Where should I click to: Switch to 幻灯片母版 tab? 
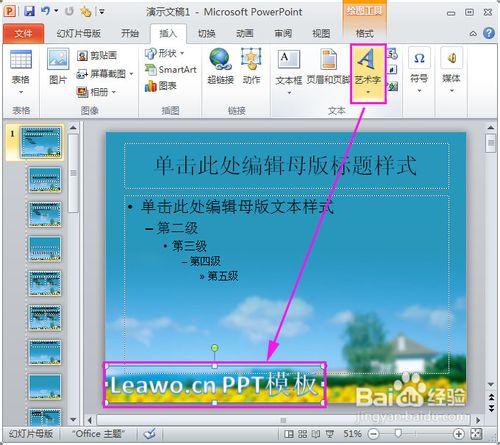pyautogui.click(x=79, y=34)
